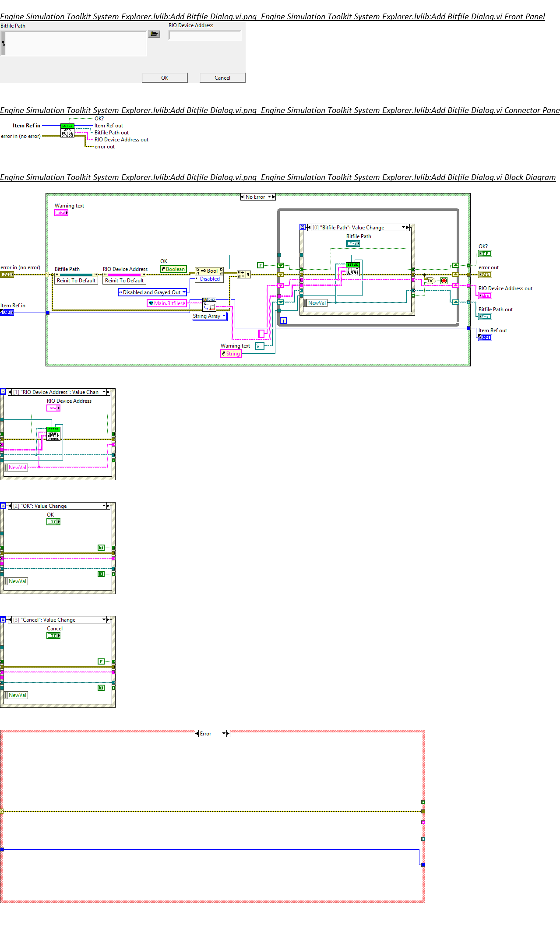Click NewVal event data node in Bitfile Path case

click(x=315, y=303)
